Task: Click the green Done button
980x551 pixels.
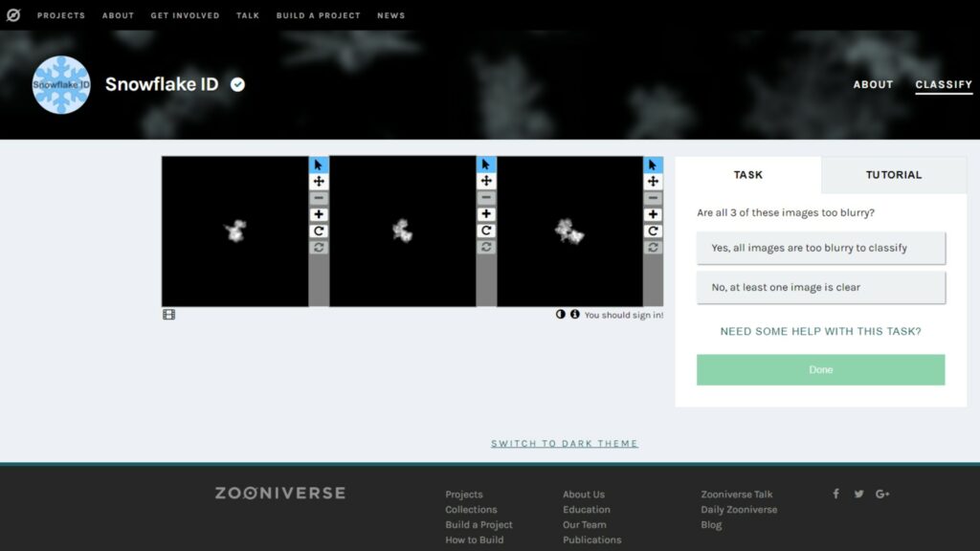Action: tap(820, 370)
